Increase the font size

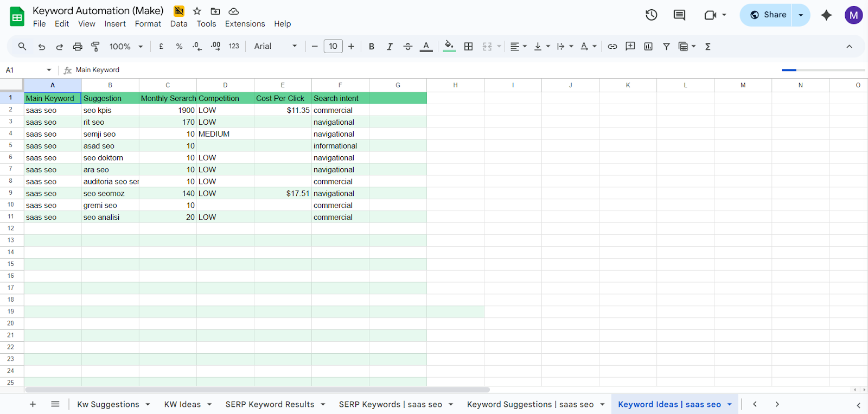click(x=351, y=47)
